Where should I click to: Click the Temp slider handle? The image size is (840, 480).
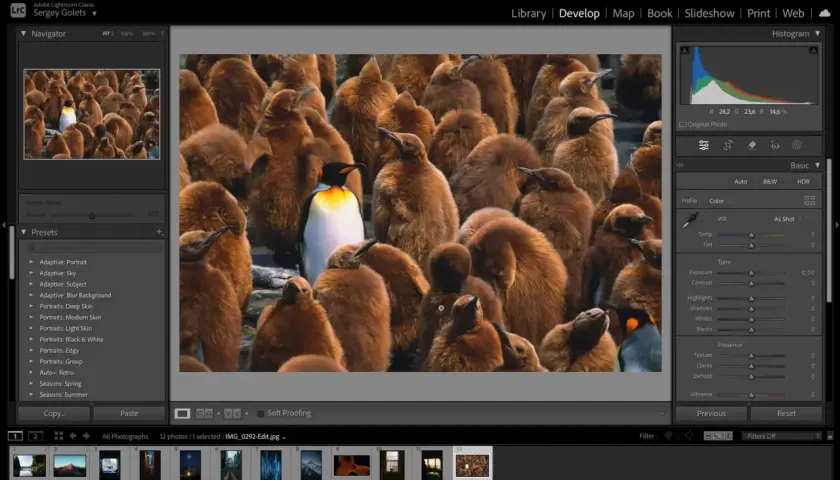click(x=751, y=235)
